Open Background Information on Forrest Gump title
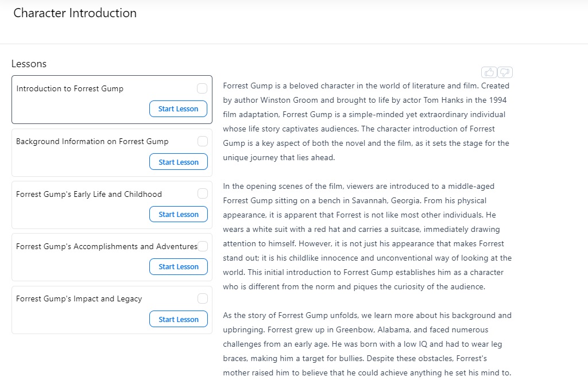This screenshot has width=588, height=380. tap(92, 141)
